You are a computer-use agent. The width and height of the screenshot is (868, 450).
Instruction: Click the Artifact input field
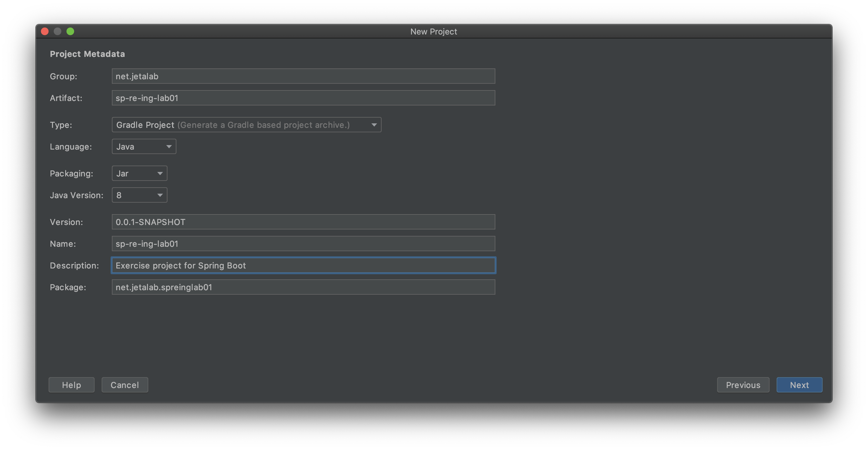303,98
